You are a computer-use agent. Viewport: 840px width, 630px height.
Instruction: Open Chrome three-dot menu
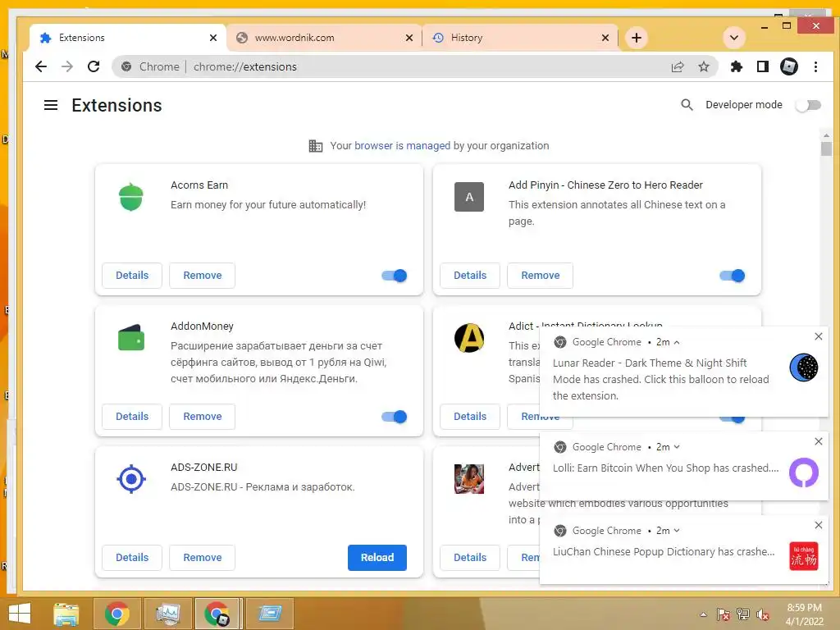pos(815,66)
